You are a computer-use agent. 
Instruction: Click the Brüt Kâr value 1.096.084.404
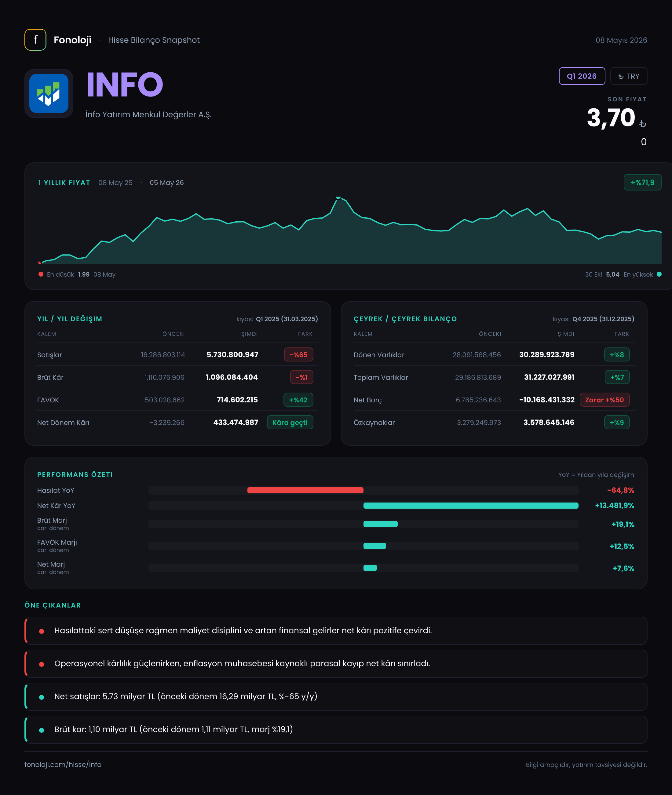coord(232,377)
